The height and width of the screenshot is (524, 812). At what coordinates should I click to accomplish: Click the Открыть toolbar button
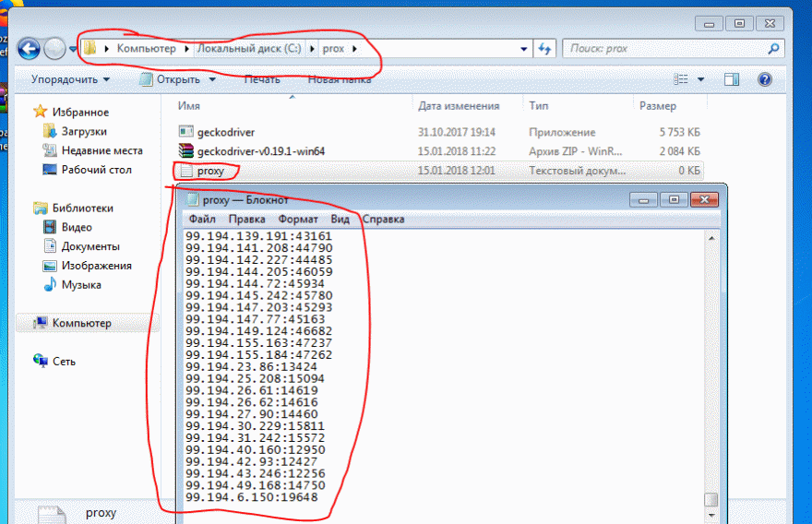[171, 79]
